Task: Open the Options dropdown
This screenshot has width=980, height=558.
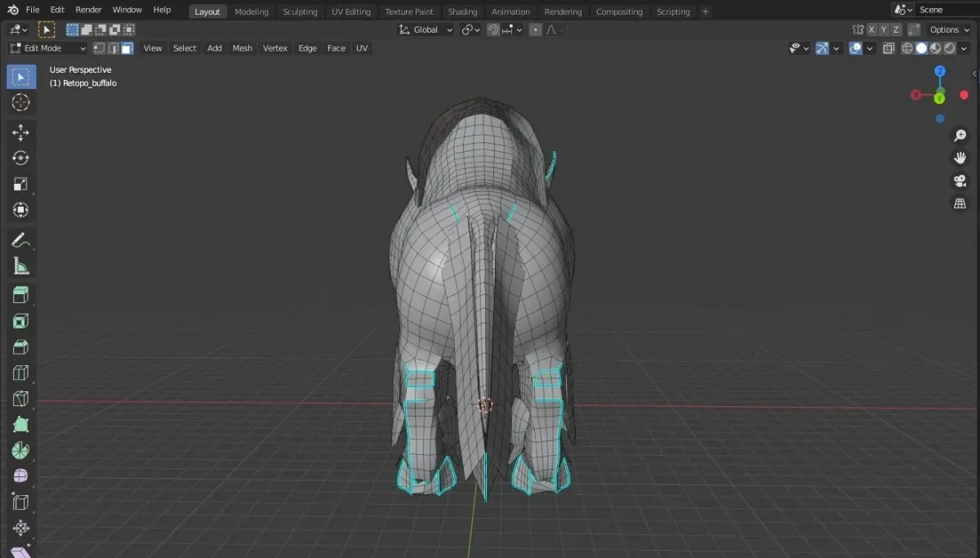Action: [x=949, y=29]
